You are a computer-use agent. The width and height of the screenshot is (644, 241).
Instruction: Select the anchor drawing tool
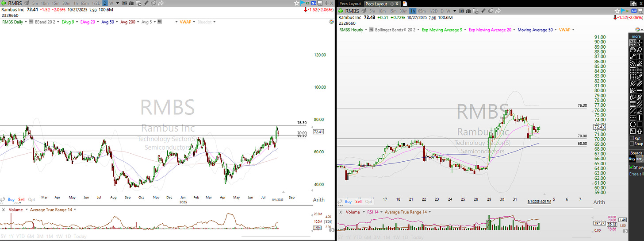(x=640, y=76)
